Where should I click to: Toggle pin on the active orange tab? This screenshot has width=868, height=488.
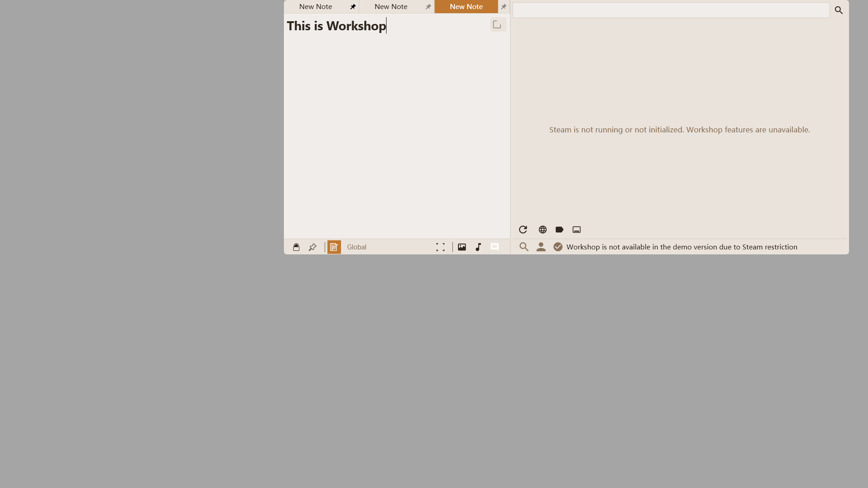tap(504, 7)
